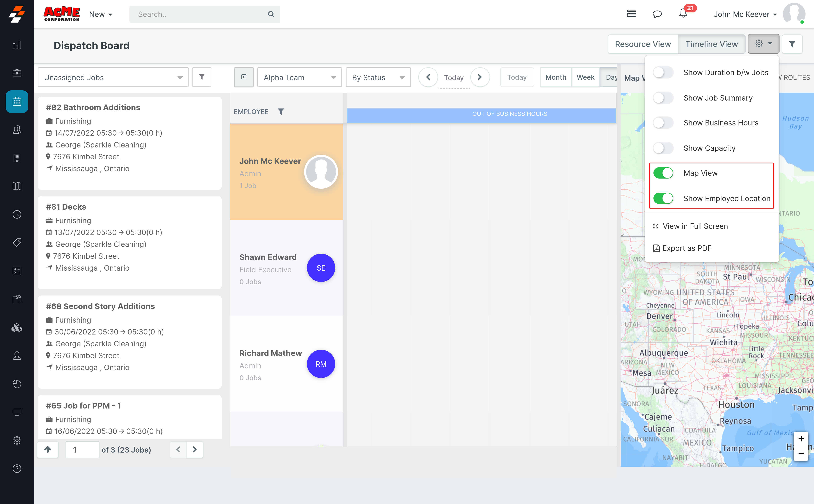The width and height of the screenshot is (814, 504).
Task: Open the help question mark icon
Action: pos(17,469)
